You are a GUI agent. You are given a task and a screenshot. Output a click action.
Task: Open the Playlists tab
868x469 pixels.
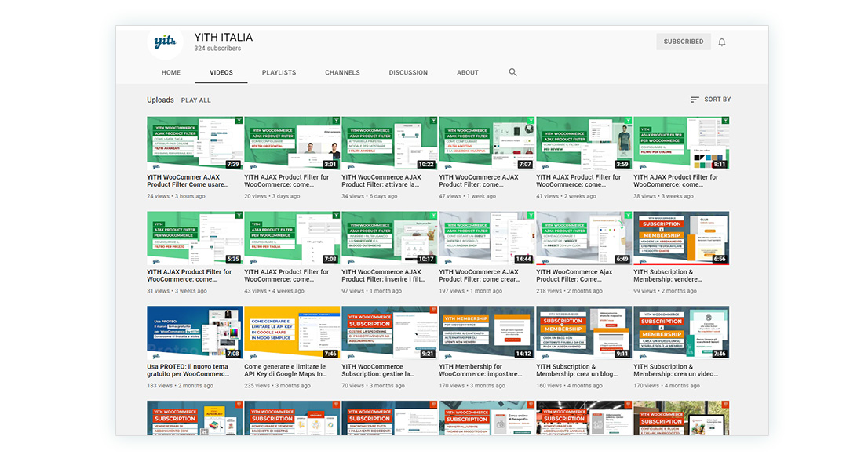[279, 72]
